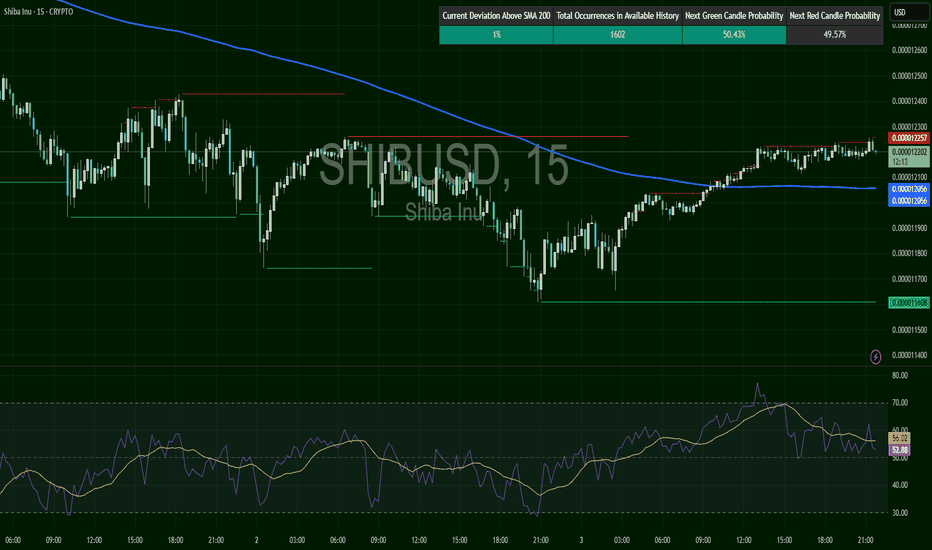Click the 30.00 level on RSI scale
The width and height of the screenshot is (932, 550).
tap(899, 513)
